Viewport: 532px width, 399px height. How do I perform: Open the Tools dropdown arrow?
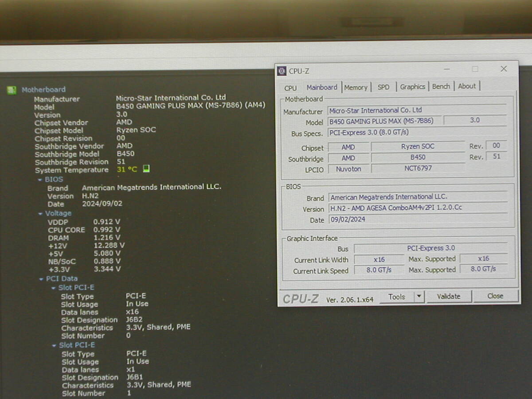[419, 297]
